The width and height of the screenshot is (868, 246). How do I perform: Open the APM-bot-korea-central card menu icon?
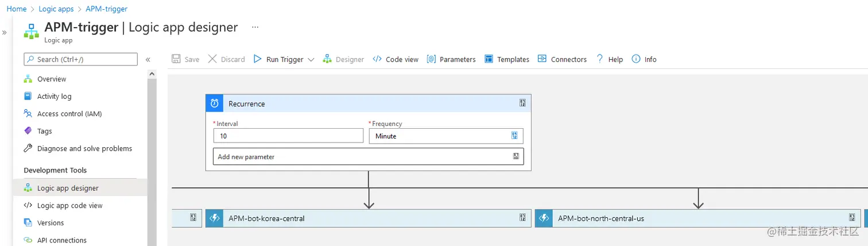pos(522,218)
